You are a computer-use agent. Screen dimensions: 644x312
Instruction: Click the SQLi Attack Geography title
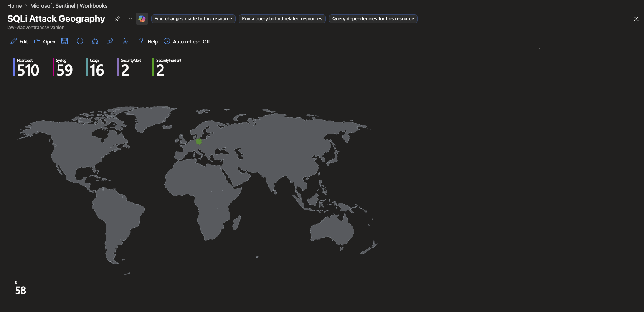tap(56, 19)
